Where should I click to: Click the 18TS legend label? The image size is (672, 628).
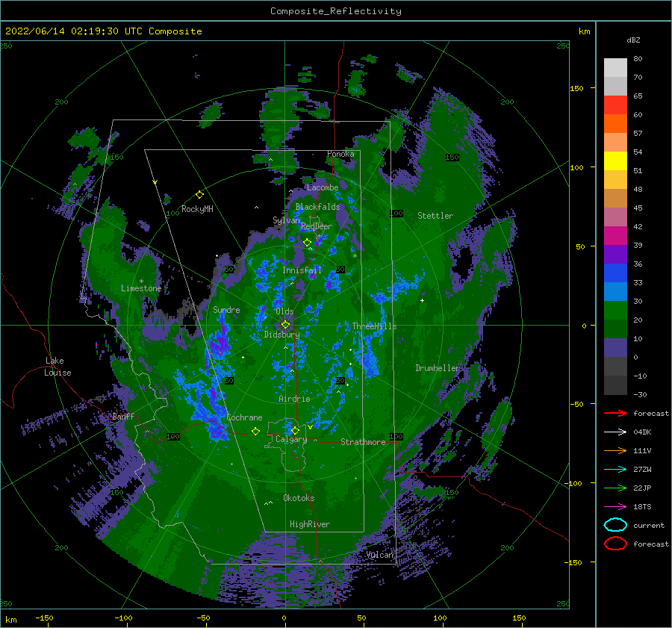point(642,507)
